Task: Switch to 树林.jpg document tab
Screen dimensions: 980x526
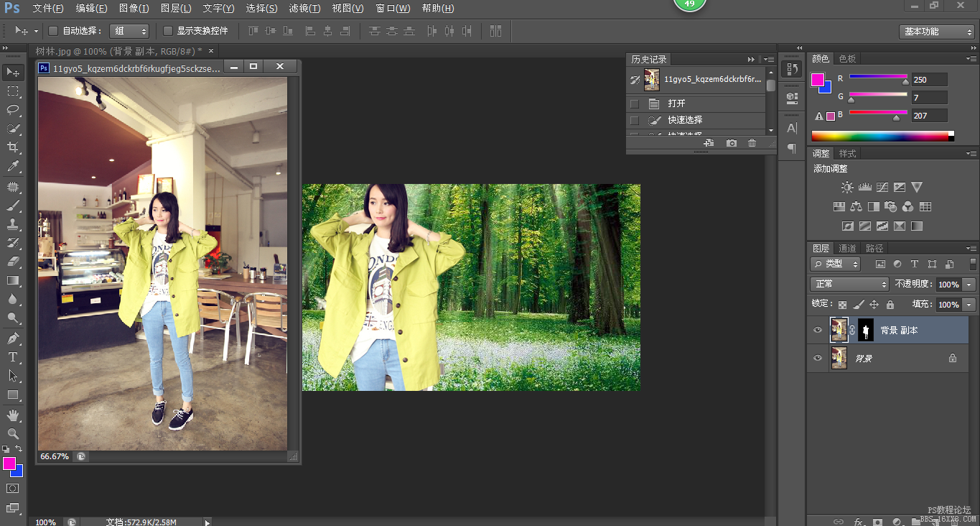Action: pyautogui.click(x=118, y=51)
